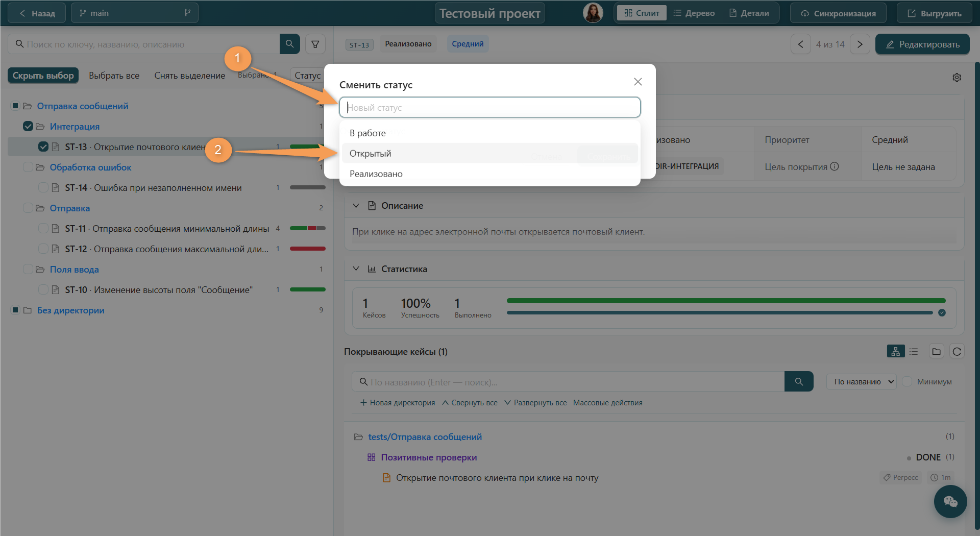Uncheck the ST-13 checkbox

43,147
